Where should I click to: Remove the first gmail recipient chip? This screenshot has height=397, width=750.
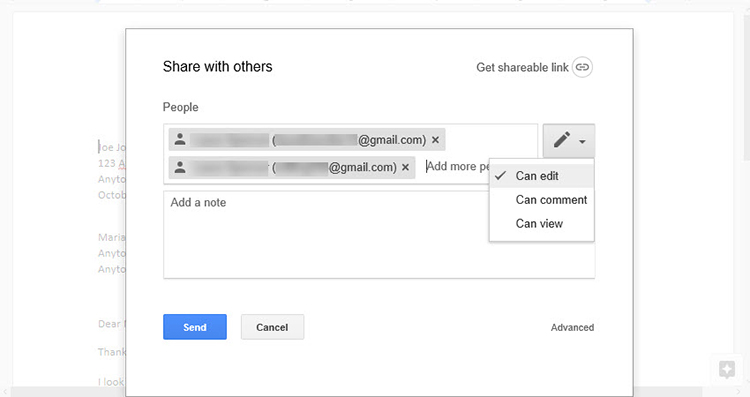click(435, 140)
